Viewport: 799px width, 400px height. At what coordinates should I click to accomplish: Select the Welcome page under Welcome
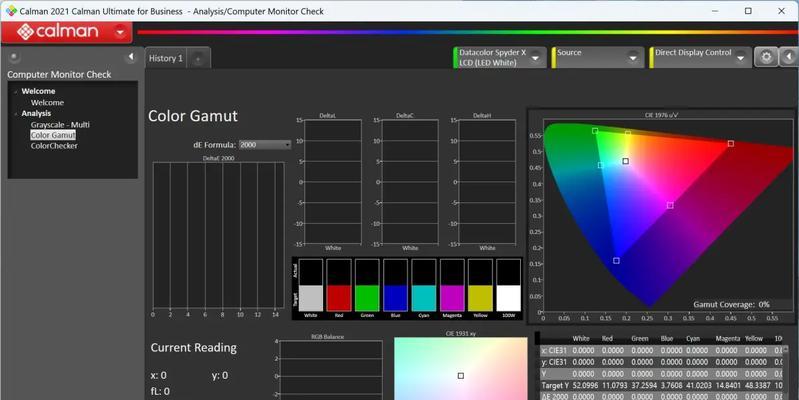pos(47,102)
